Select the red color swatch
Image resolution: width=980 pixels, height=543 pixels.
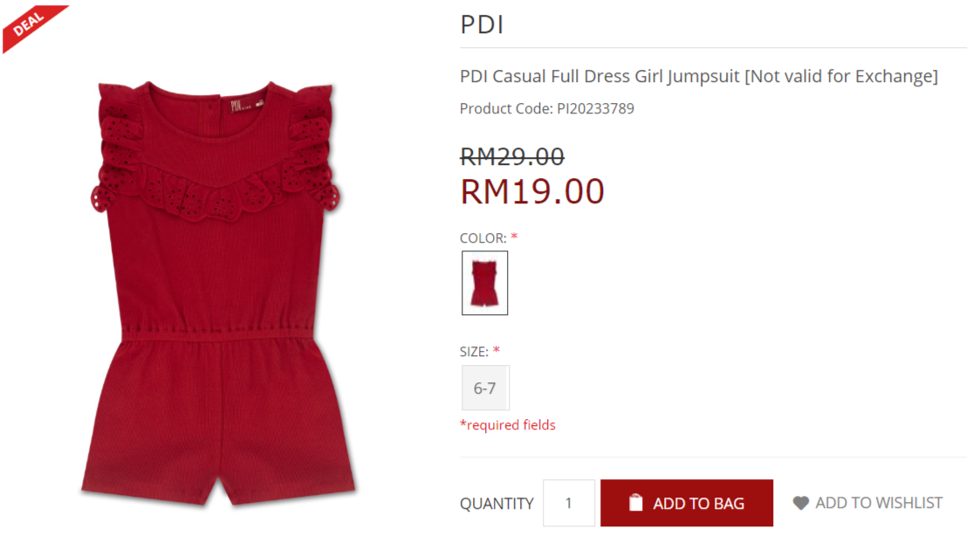(484, 283)
